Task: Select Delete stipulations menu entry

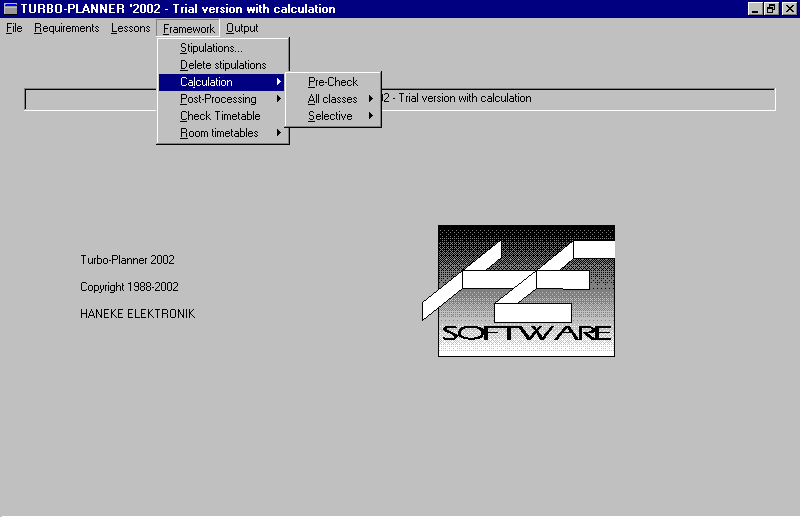Action: coord(221,65)
